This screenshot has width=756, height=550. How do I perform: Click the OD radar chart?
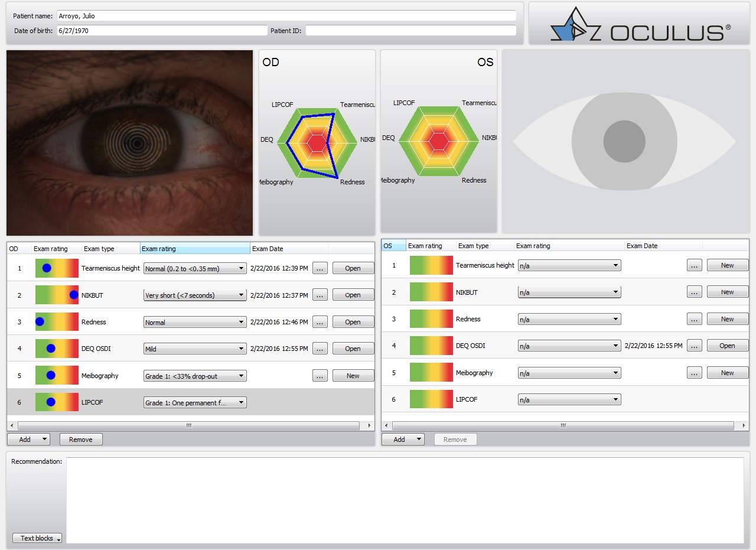(x=317, y=143)
